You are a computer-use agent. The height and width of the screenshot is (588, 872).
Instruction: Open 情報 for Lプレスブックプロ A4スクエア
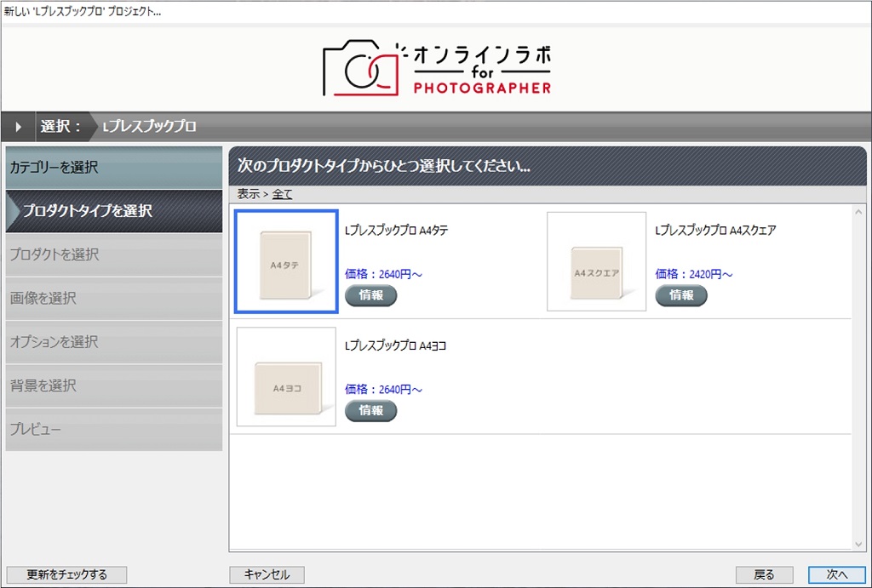pyautogui.click(x=680, y=295)
